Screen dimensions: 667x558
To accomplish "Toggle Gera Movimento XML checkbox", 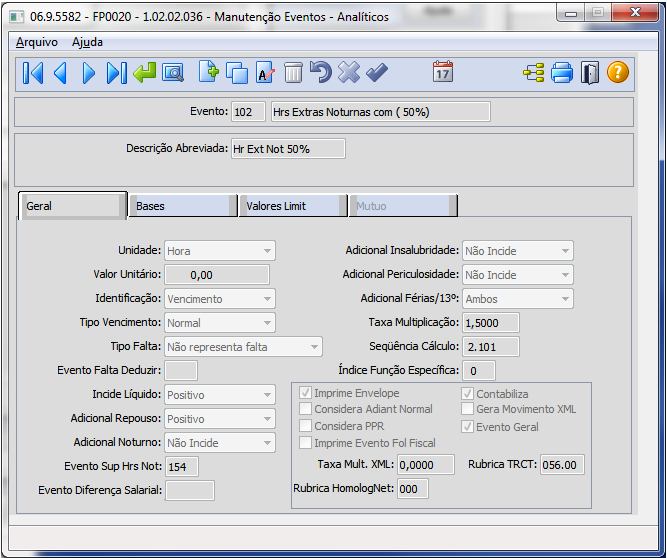I will coord(467,409).
